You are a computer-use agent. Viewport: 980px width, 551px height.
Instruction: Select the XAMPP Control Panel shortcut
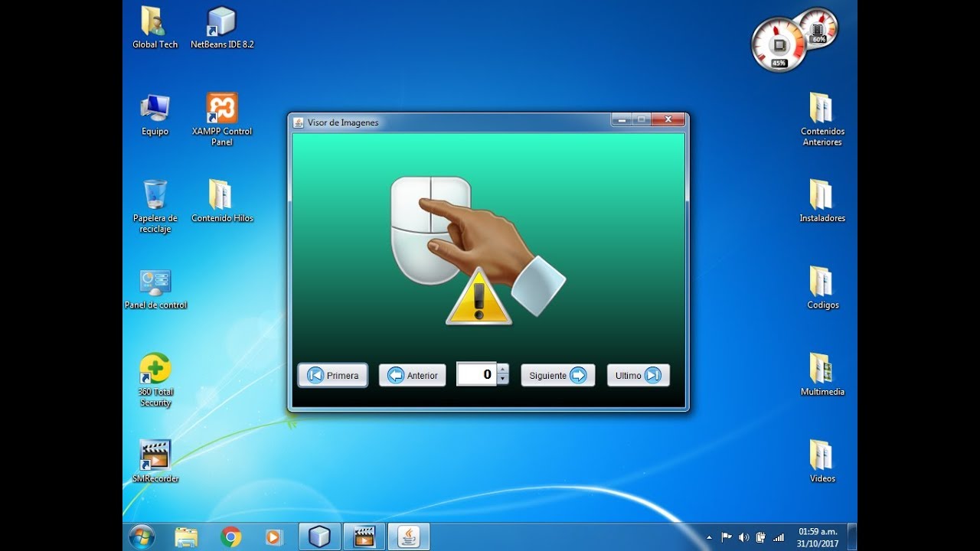pyautogui.click(x=222, y=120)
